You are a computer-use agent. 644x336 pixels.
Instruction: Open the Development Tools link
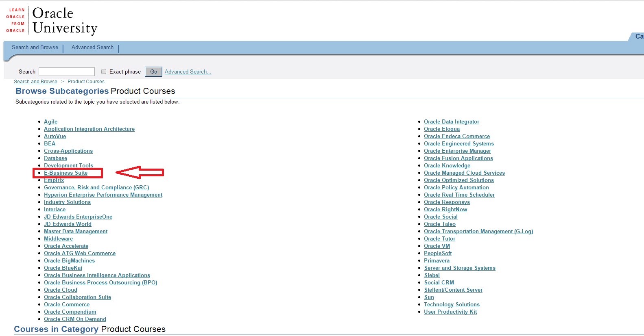click(68, 166)
